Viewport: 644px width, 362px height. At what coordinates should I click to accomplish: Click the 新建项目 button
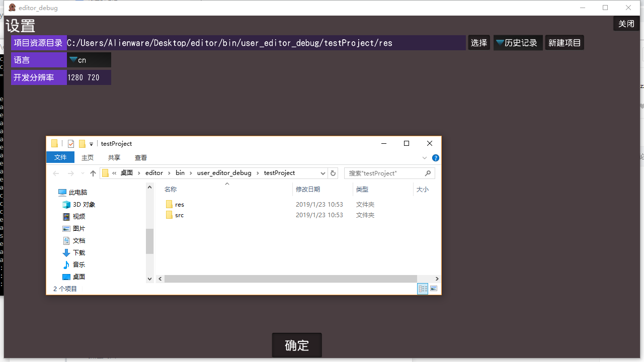click(x=565, y=43)
